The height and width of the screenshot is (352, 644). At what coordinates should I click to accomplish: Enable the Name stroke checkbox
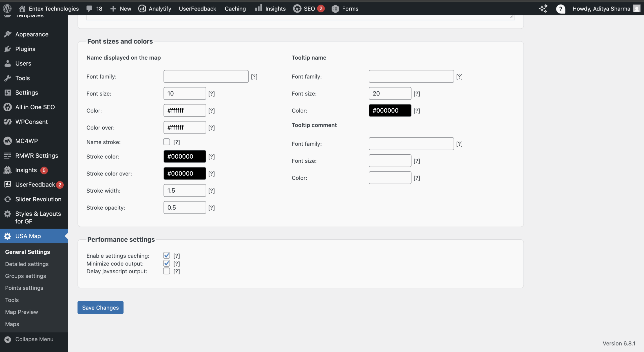[x=166, y=142]
